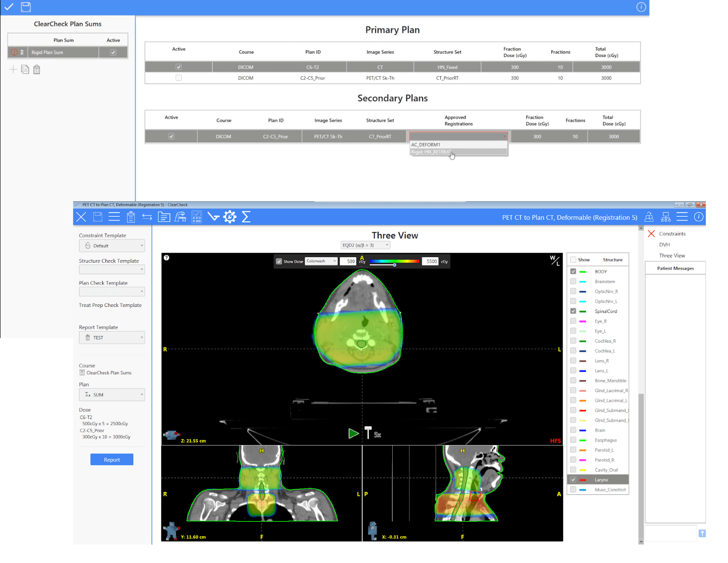The image size is (728, 563).
Task: Uncheck Active for primary plan C6-T2
Action: (179, 67)
